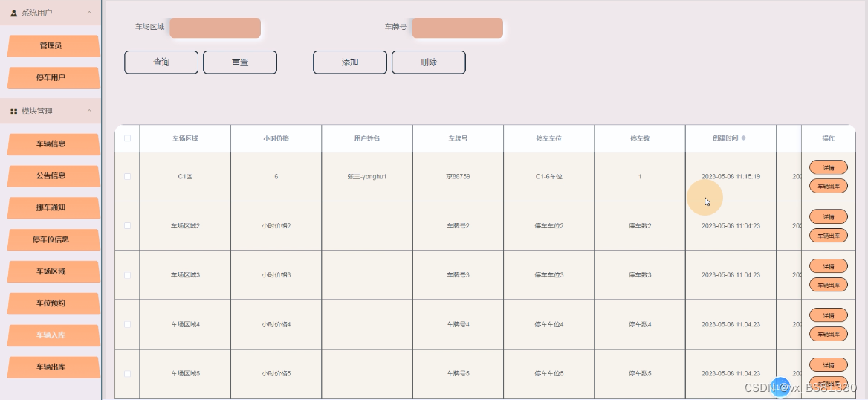Toggle the select-all checkbox in table header
Image resolution: width=868 pixels, height=400 pixels.
pyautogui.click(x=127, y=138)
